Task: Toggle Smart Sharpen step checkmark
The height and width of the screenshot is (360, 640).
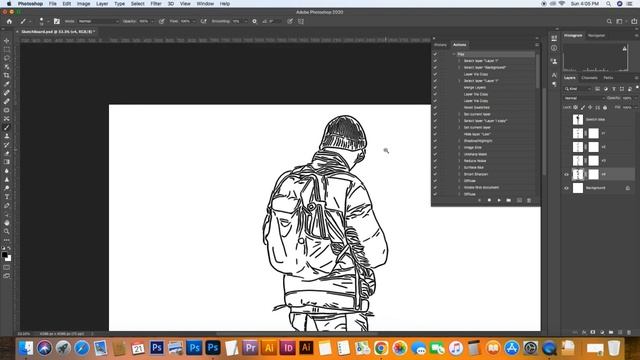Action: 435,174
